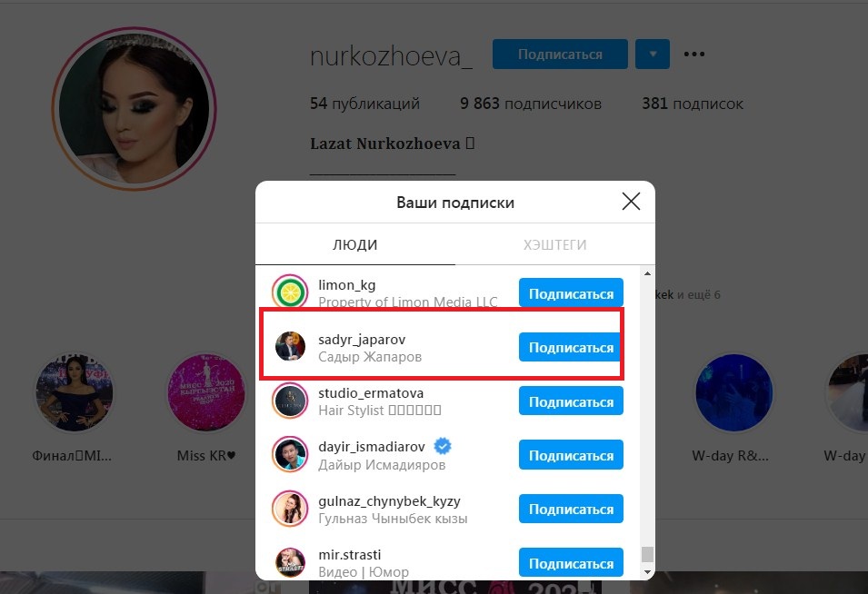Screen dimensions: 868x594
Task: Open the 381 подписок link
Action: point(693,104)
